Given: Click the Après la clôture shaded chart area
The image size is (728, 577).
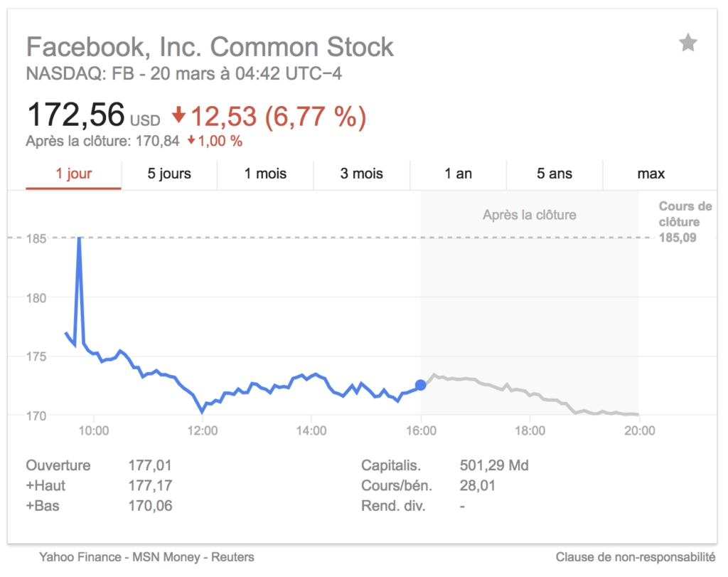Looking at the screenshot, I should 530,302.
